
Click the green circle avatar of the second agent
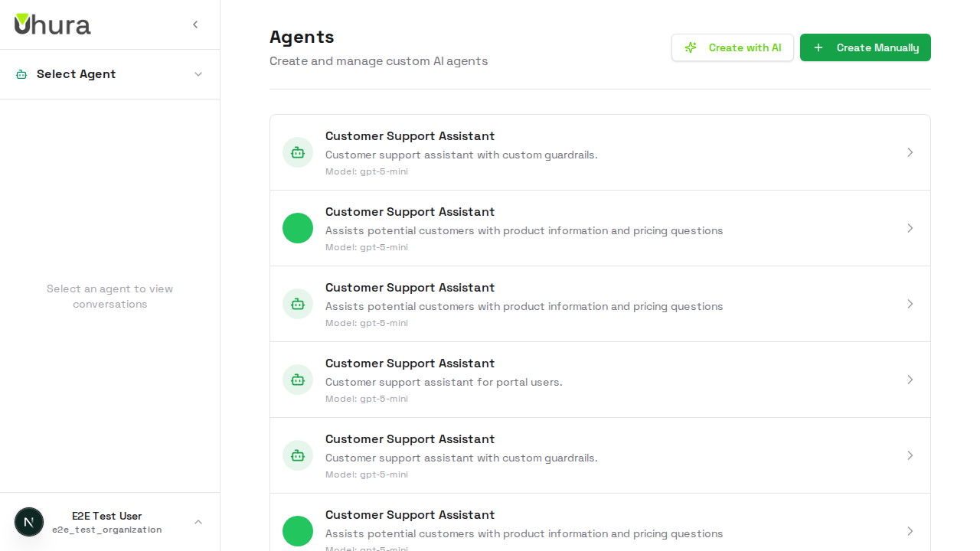click(x=298, y=227)
